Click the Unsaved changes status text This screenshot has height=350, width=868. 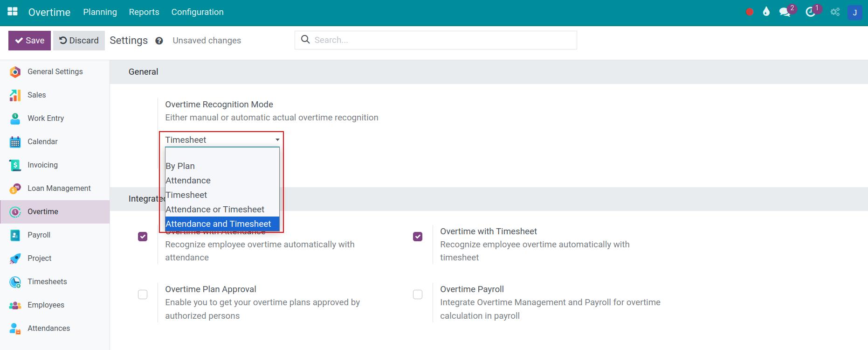207,41
